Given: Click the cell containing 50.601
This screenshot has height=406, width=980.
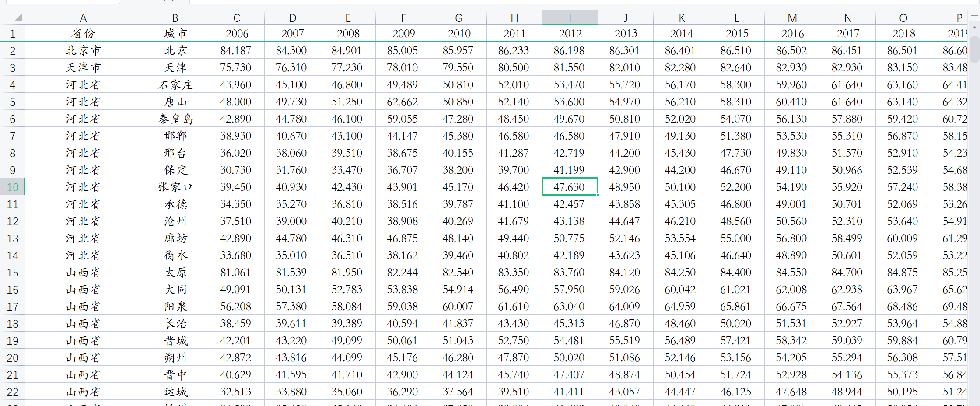Looking at the screenshot, I should [x=848, y=255].
